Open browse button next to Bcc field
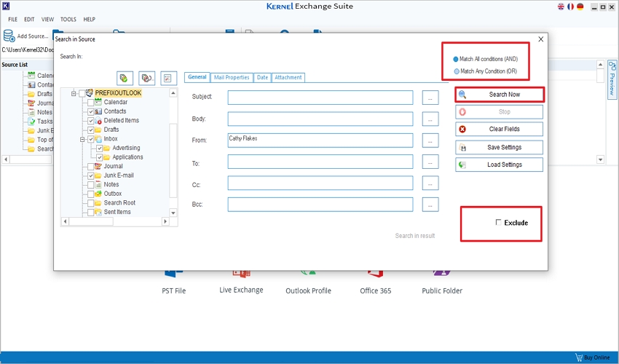 click(x=430, y=205)
